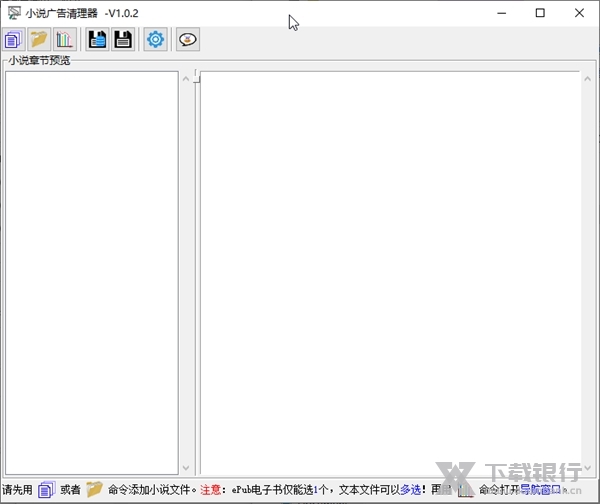600x504 pixels.
Task: Click the 导航窗口 text in the status bar
Action: pos(539,490)
